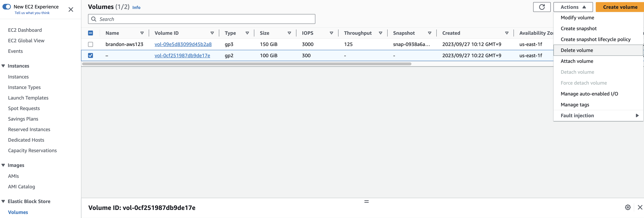Image resolution: width=644 pixels, height=218 pixels.
Task: Open the Tell us what you think link
Action: point(32,13)
